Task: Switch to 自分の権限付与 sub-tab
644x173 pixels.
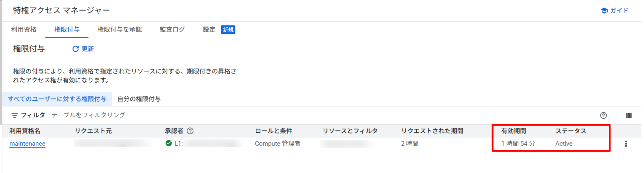Action: 139,99
